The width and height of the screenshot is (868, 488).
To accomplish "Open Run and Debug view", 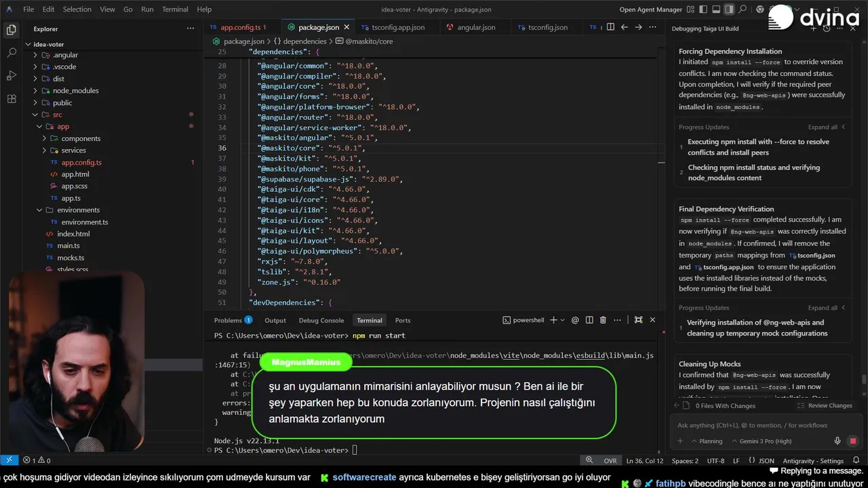I will pyautogui.click(x=11, y=76).
